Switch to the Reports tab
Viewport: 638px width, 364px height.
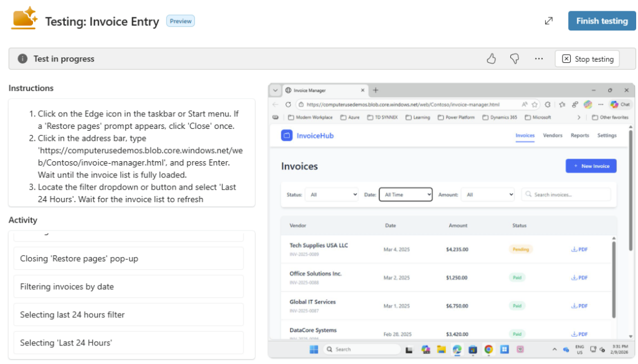tap(579, 136)
